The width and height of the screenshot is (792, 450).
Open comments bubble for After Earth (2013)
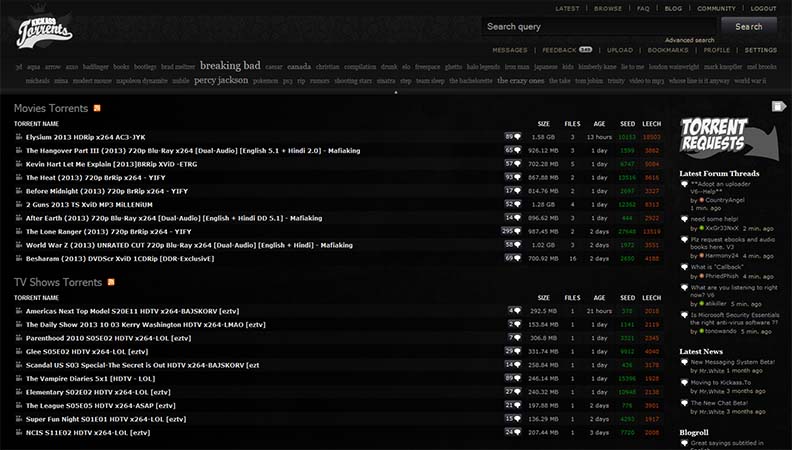tap(513, 218)
